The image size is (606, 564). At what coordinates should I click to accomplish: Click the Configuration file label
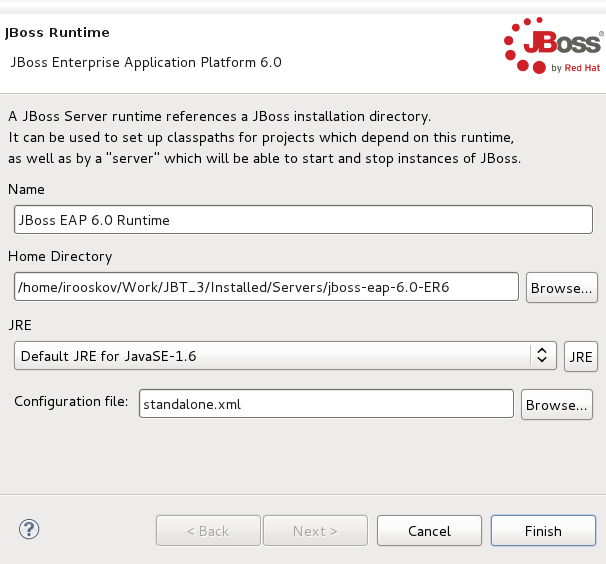71,401
